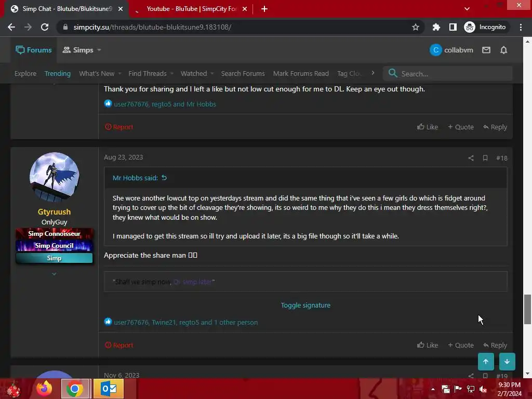532x399 pixels.
Task: Open a new browser tab
Action: pos(264,9)
